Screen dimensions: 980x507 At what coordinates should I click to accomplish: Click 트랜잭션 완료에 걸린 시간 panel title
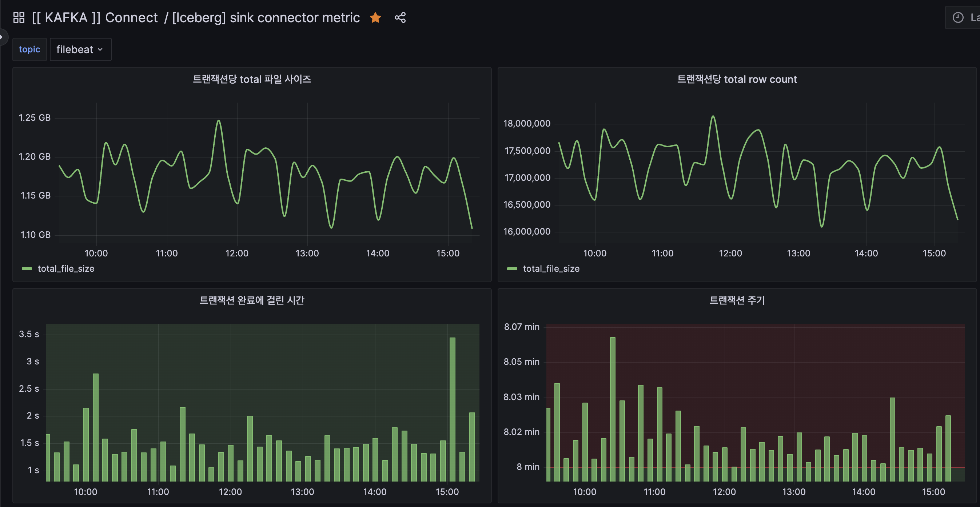pos(252,300)
